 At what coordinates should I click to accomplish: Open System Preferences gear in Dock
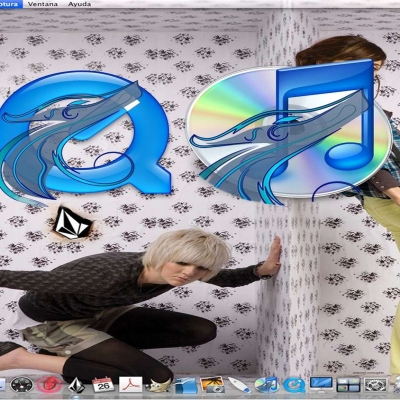[x=376, y=385]
